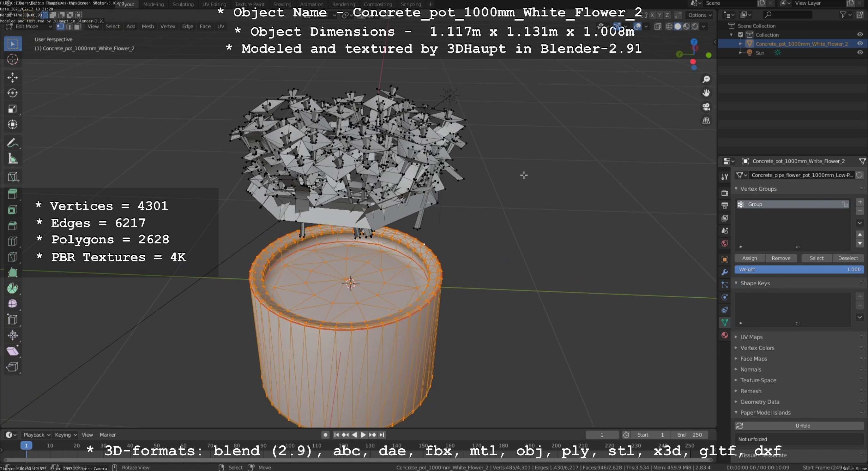Collapse the Vertex Groups panel
868x471 pixels.
736,189
